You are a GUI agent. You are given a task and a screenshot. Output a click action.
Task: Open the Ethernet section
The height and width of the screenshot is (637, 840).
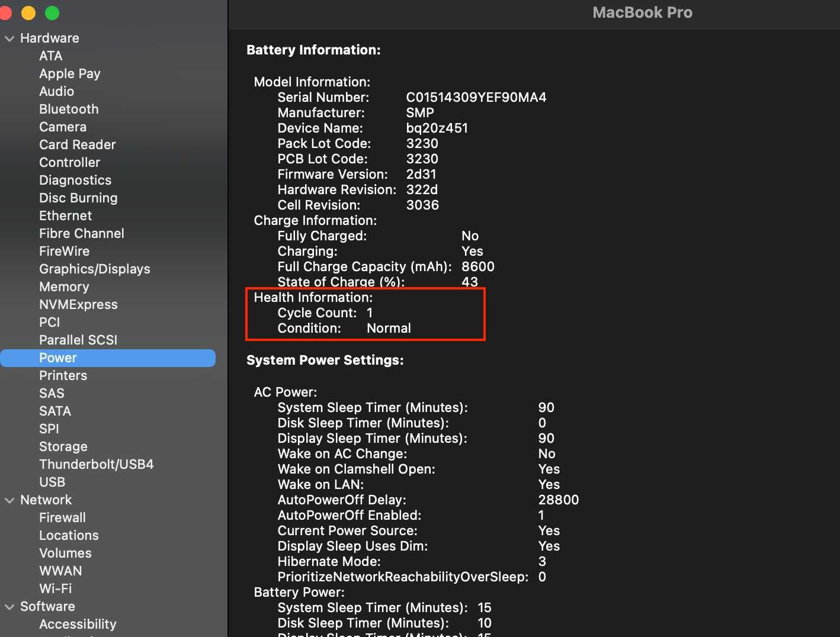pos(66,215)
